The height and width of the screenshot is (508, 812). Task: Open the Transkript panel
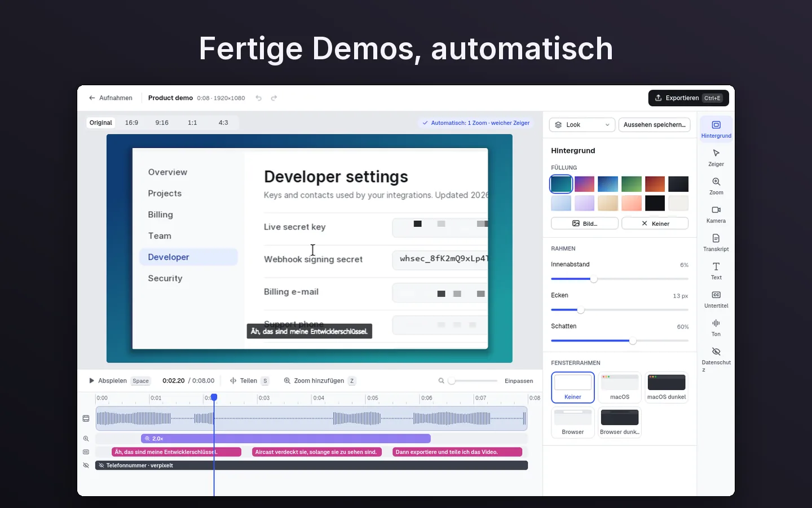point(716,242)
